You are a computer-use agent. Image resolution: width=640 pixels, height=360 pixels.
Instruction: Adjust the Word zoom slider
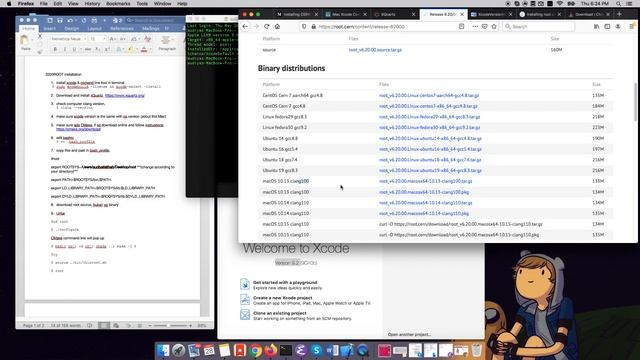[168, 325]
